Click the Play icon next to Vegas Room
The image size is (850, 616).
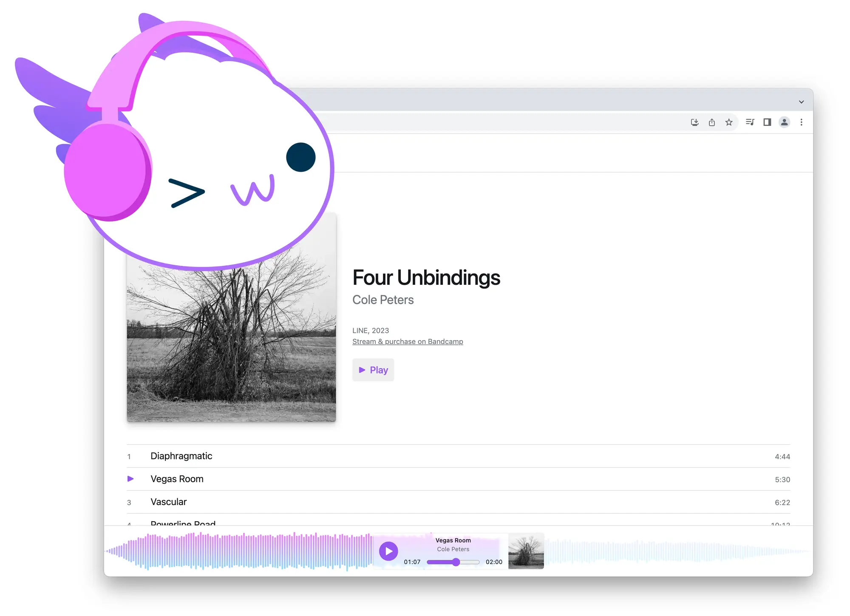click(129, 479)
